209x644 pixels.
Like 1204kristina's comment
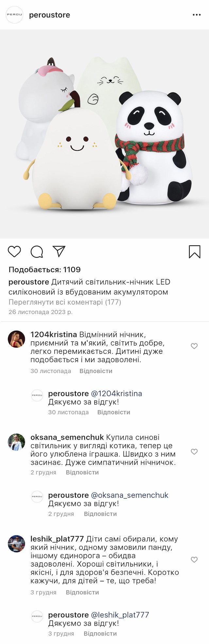(x=194, y=346)
